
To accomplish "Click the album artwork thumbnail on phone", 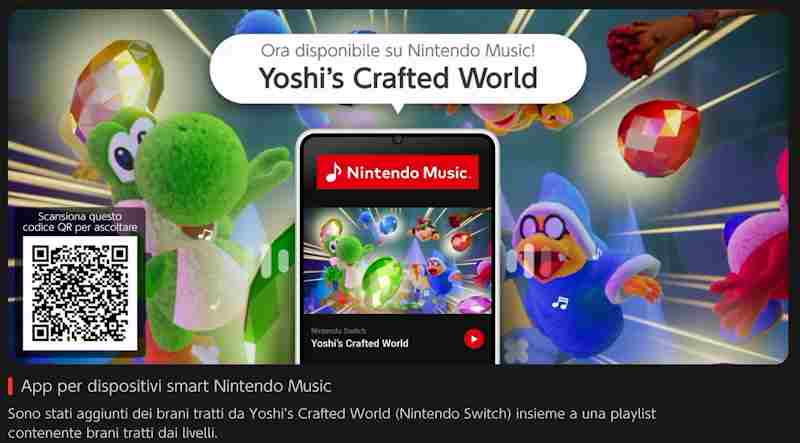I will pos(397,260).
